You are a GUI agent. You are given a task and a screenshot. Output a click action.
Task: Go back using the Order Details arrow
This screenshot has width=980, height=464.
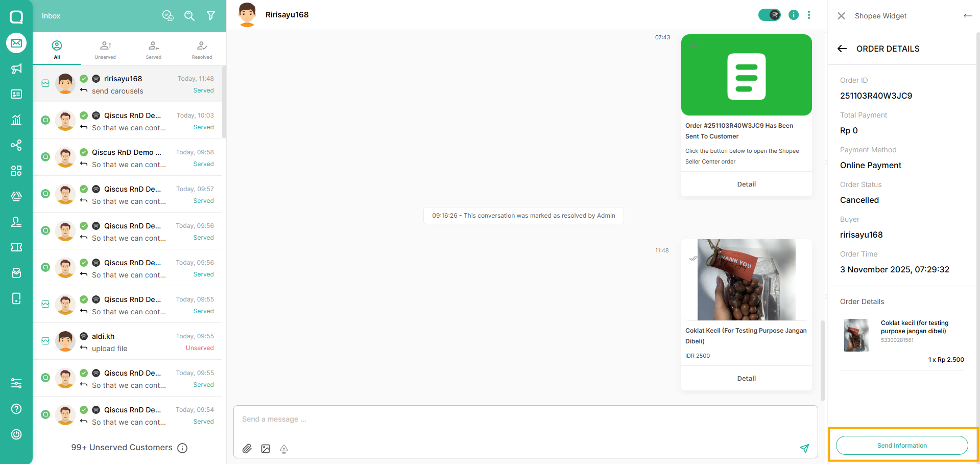point(842,49)
